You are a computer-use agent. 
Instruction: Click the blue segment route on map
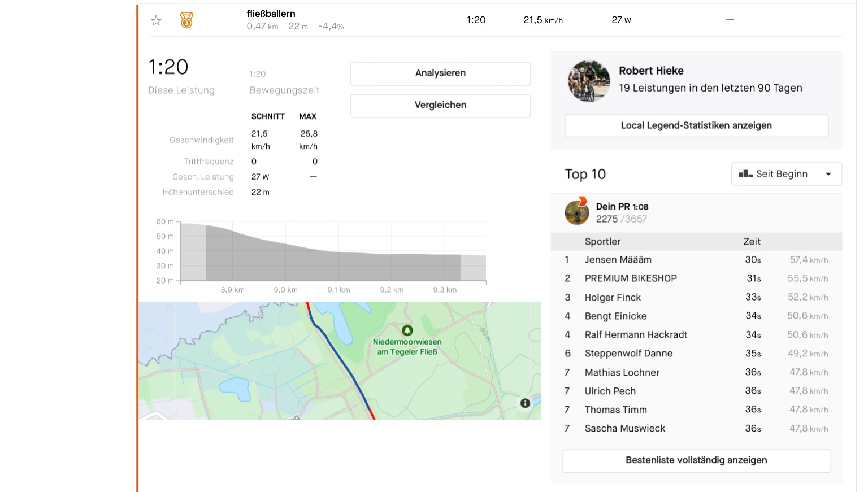coord(338,356)
